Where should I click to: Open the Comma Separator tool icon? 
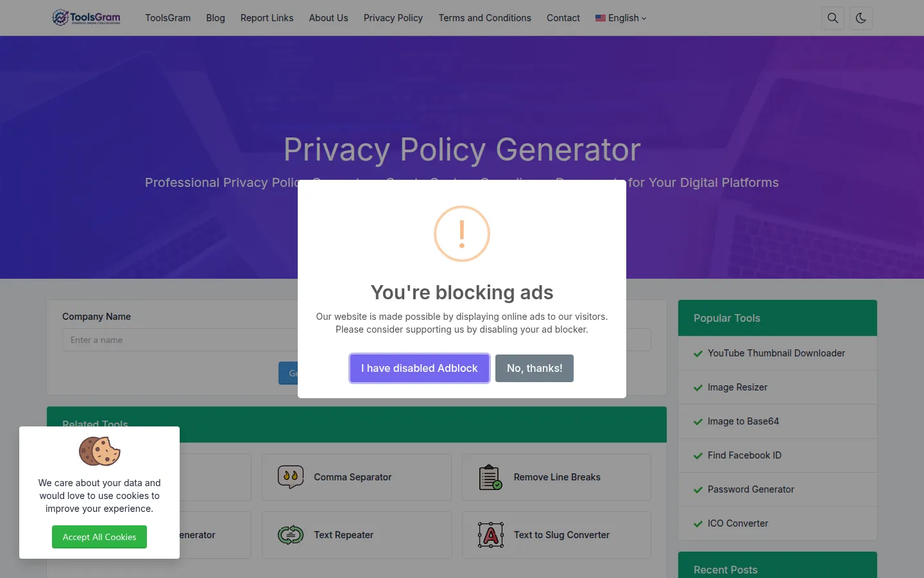[x=291, y=477]
